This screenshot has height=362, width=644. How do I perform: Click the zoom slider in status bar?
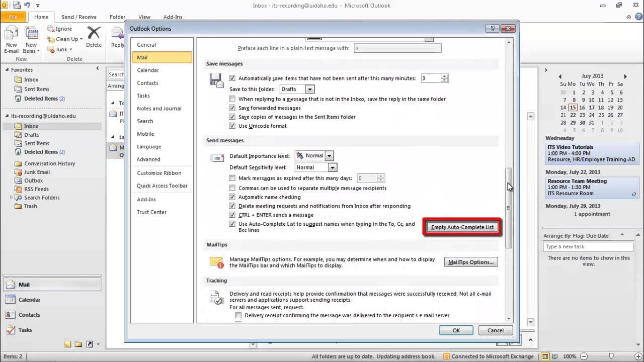pos(611,356)
